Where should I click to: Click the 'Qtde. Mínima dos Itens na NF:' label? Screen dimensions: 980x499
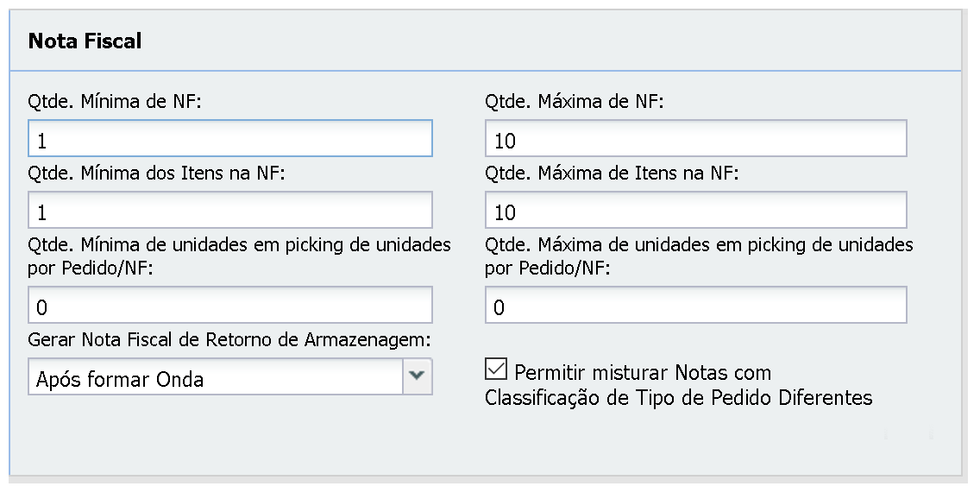(156, 174)
